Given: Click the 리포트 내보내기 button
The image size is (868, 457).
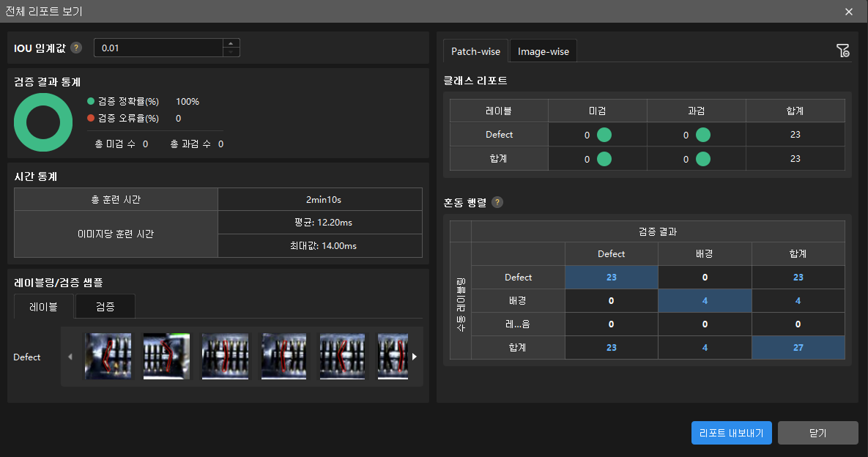Looking at the screenshot, I should 731,433.
